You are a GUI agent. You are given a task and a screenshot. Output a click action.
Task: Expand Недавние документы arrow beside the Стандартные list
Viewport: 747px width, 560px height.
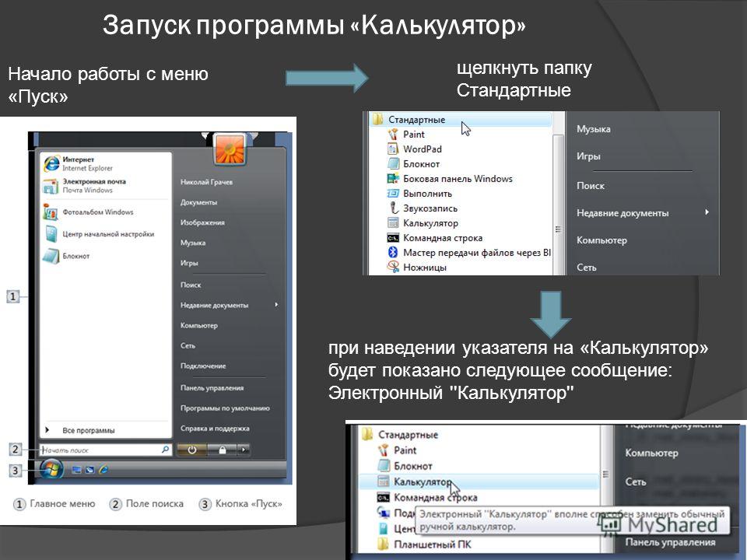(x=707, y=212)
